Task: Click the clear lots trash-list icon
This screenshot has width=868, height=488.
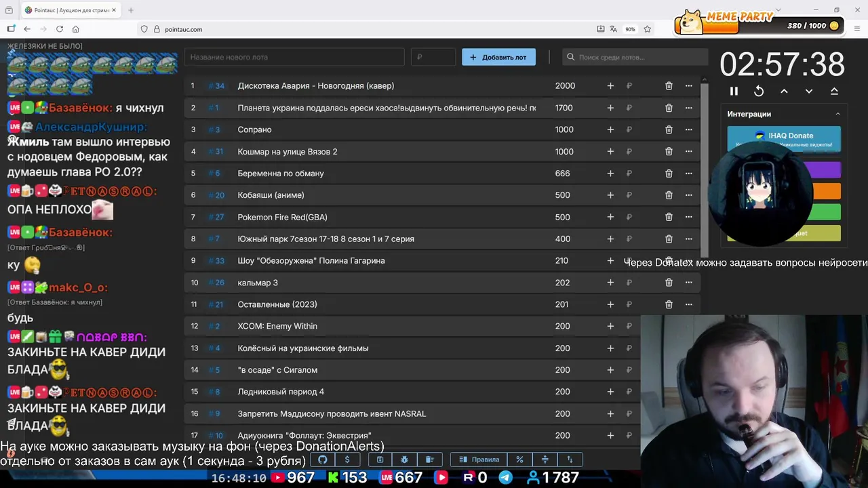Action: 429,460
